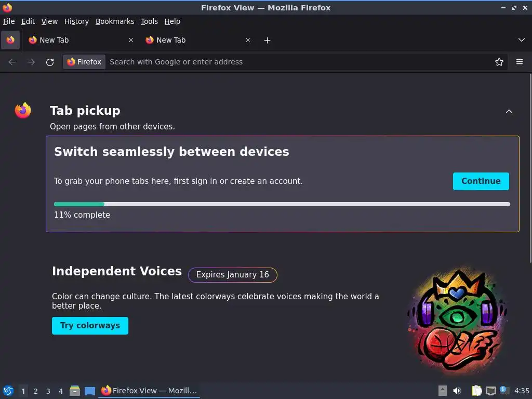
Task: Click the Firefox logo beside Tab pickup
Action: point(23,110)
